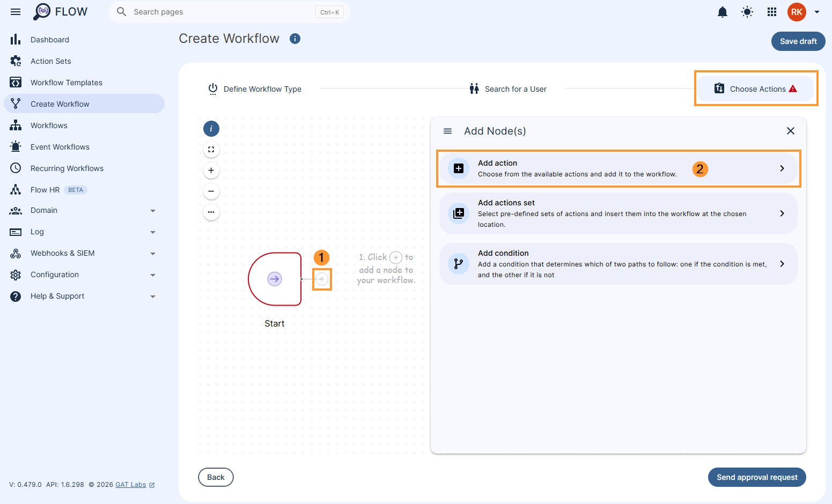Click the Workflow Templates icon
Screen dimensions: 832x504
click(x=16, y=83)
